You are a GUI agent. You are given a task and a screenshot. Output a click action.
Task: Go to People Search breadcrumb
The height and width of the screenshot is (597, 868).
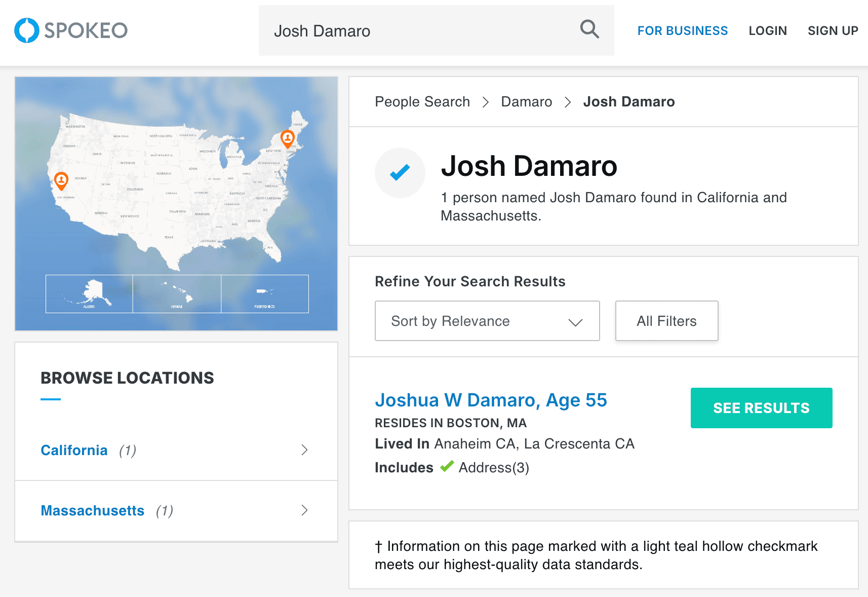point(422,102)
